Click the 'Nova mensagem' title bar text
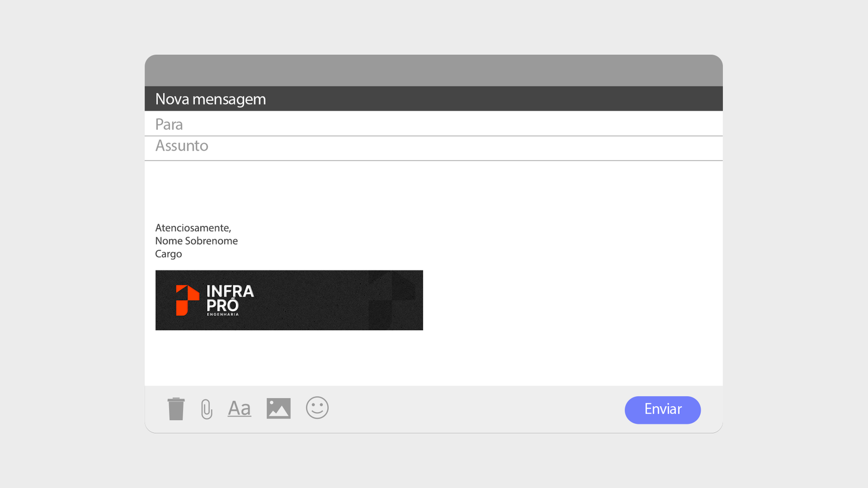 (210, 99)
